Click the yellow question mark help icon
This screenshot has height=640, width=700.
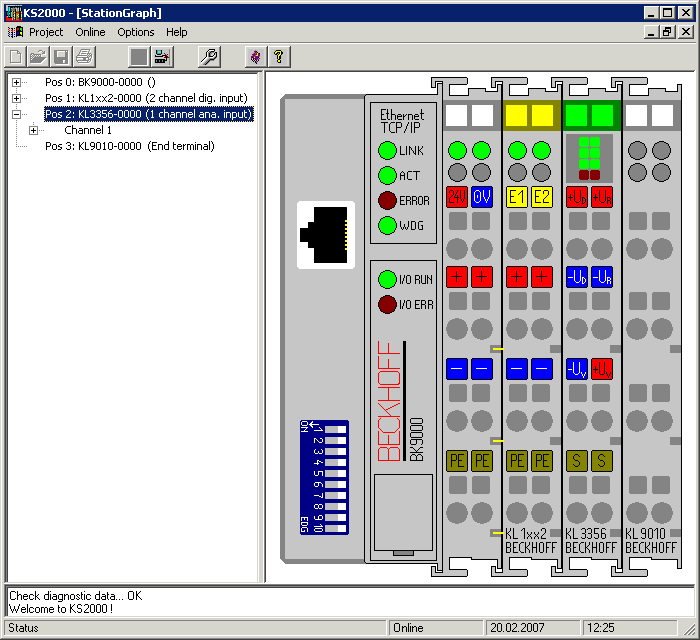[x=279, y=57]
